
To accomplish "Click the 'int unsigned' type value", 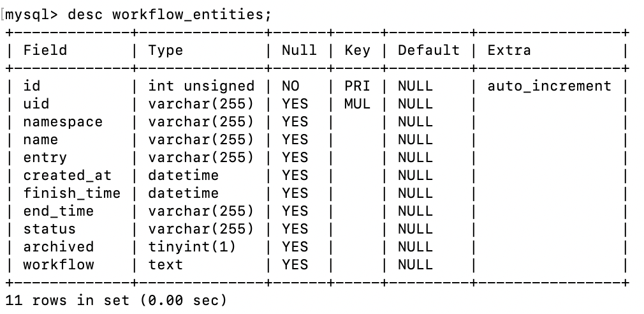I will pyautogui.click(x=201, y=86).
